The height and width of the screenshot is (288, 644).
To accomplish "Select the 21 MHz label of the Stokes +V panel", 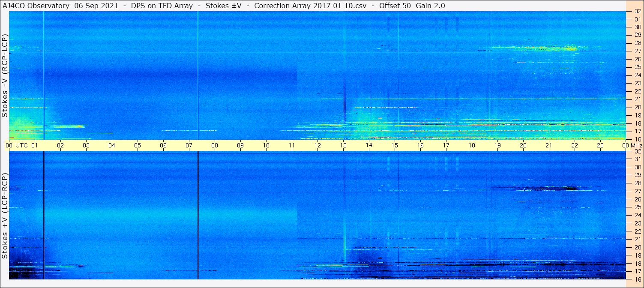I will (638, 239).
